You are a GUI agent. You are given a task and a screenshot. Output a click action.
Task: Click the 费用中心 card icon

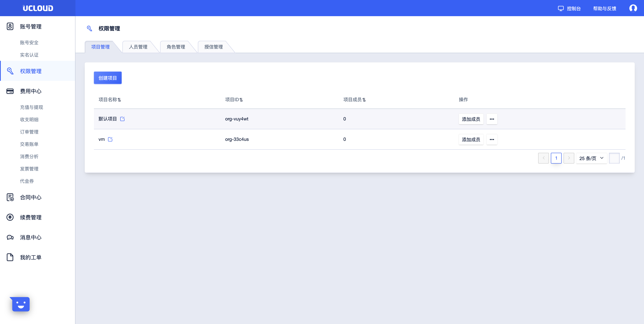pyautogui.click(x=10, y=91)
